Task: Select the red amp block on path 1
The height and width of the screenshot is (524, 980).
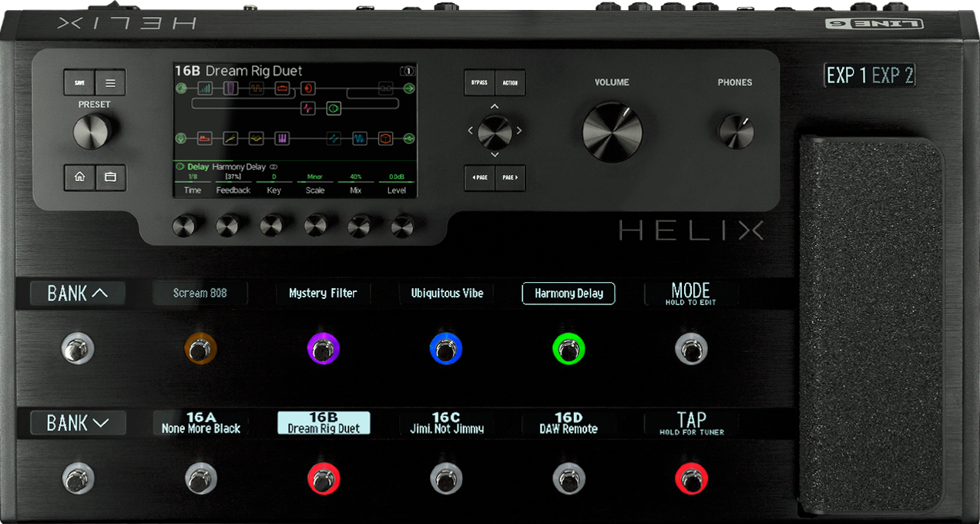Action: click(x=282, y=89)
